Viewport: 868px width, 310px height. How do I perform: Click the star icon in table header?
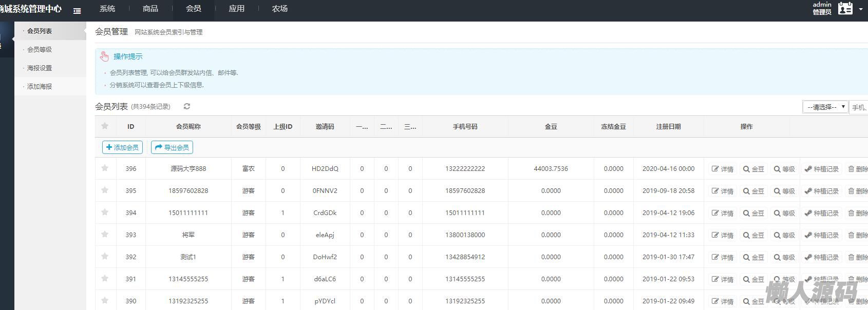105,126
